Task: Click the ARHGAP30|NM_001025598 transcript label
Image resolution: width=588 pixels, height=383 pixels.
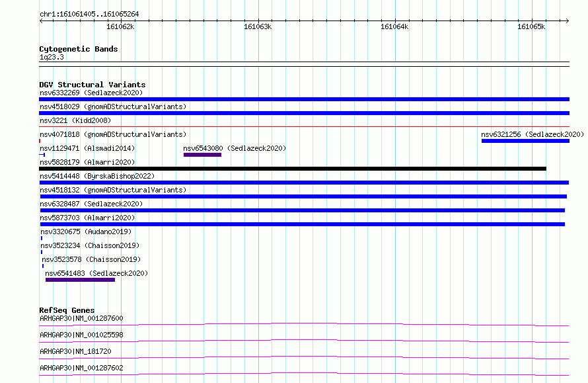Action: [81, 335]
